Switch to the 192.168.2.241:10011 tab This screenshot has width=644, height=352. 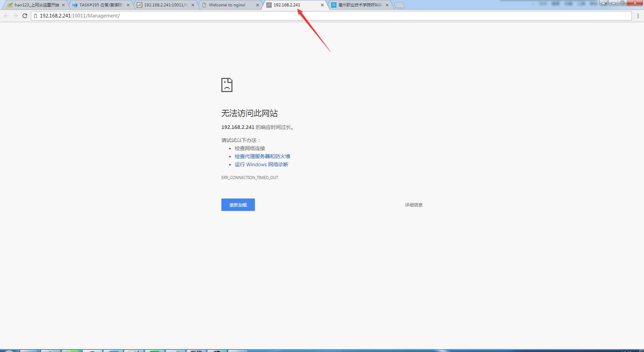166,5
